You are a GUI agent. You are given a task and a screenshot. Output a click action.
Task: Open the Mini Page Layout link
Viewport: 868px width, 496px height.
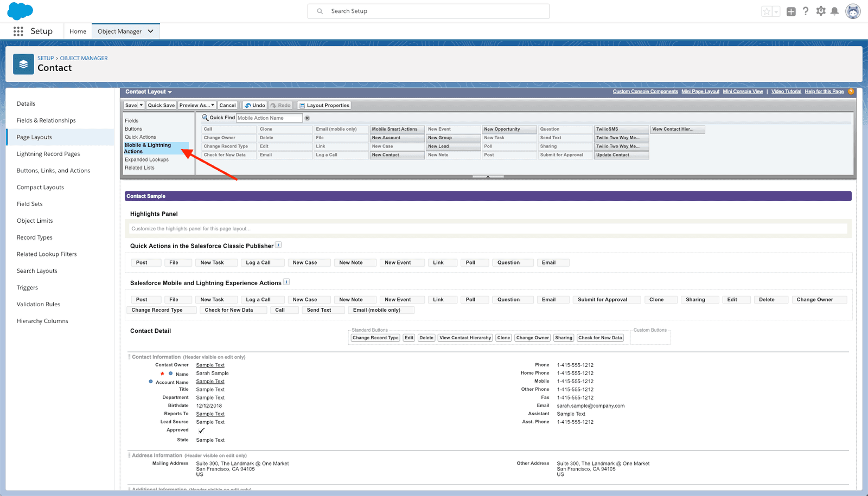700,92
